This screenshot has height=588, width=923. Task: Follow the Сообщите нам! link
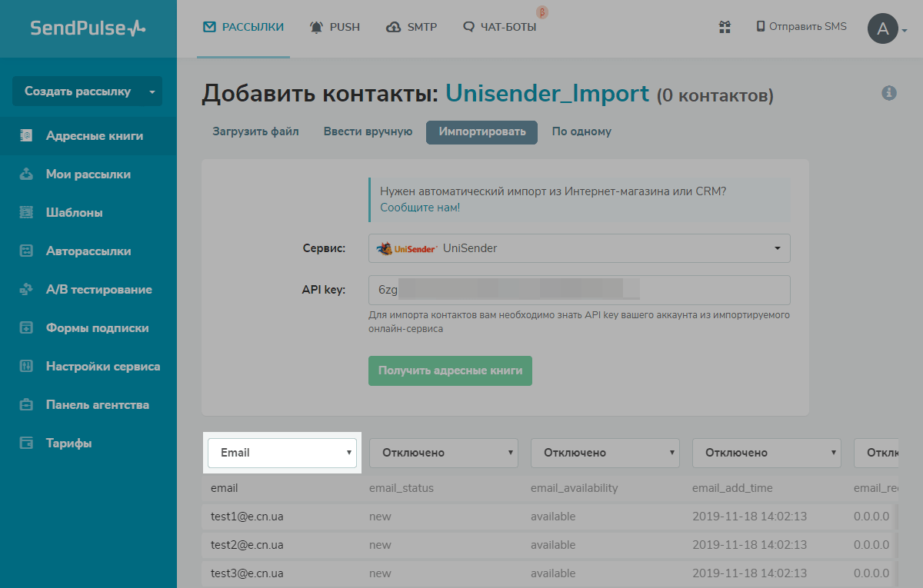[420, 208]
